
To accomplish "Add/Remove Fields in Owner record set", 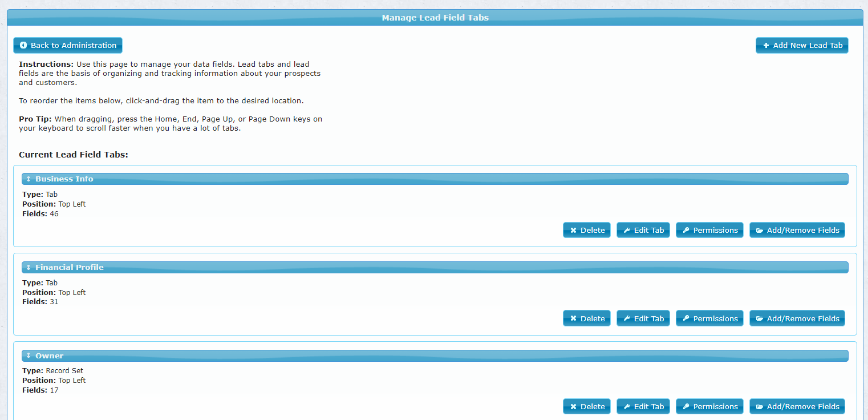I will [797, 406].
